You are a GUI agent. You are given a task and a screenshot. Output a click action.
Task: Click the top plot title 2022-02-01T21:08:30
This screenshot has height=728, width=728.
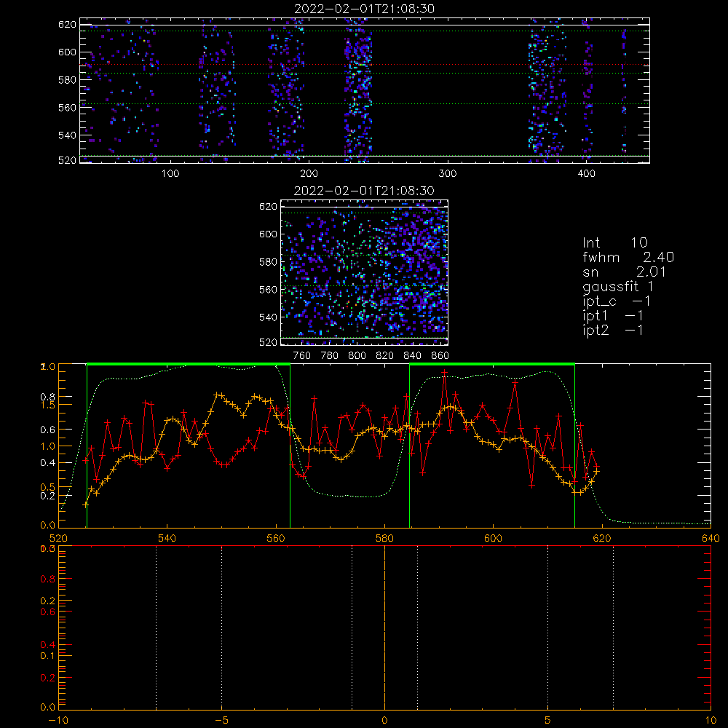pyautogui.click(x=364, y=9)
